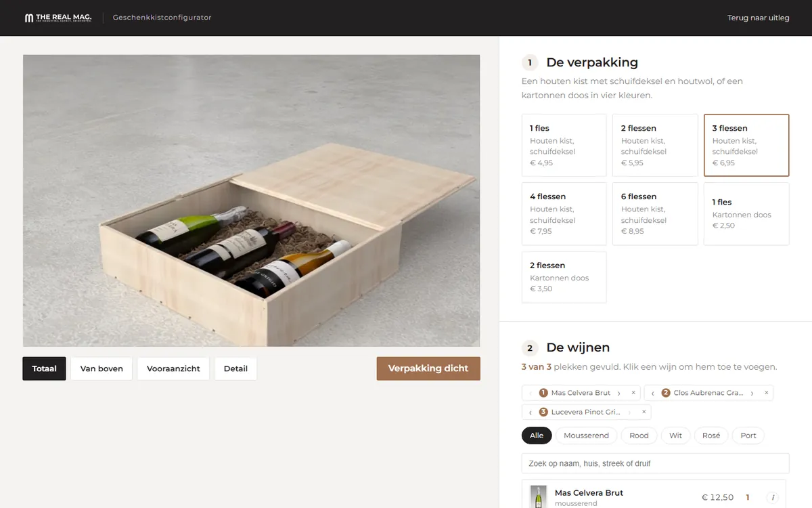This screenshot has width=812, height=508.
Task: Click The Real Mag. logo
Action: click(58, 18)
